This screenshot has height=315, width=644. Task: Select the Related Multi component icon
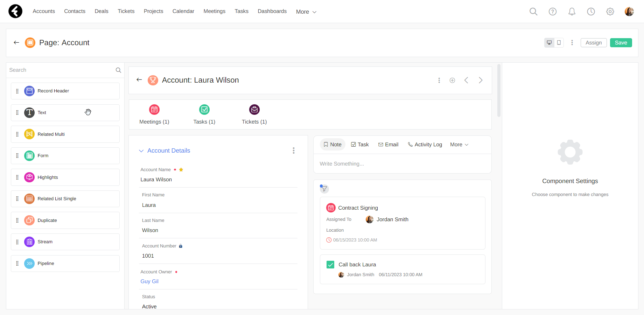(x=29, y=134)
